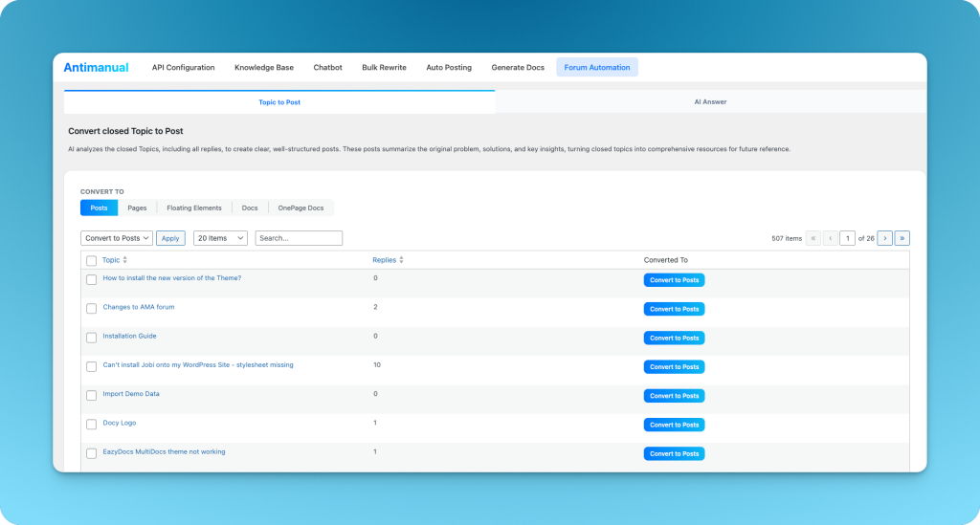Expand the '20 Items' per-page dropdown
The width and height of the screenshot is (980, 525).
point(220,238)
